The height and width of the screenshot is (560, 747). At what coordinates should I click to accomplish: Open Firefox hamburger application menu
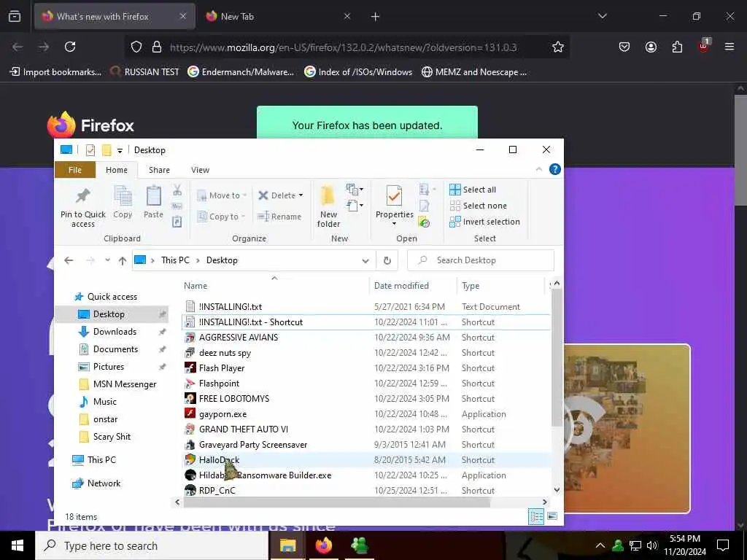729,47
